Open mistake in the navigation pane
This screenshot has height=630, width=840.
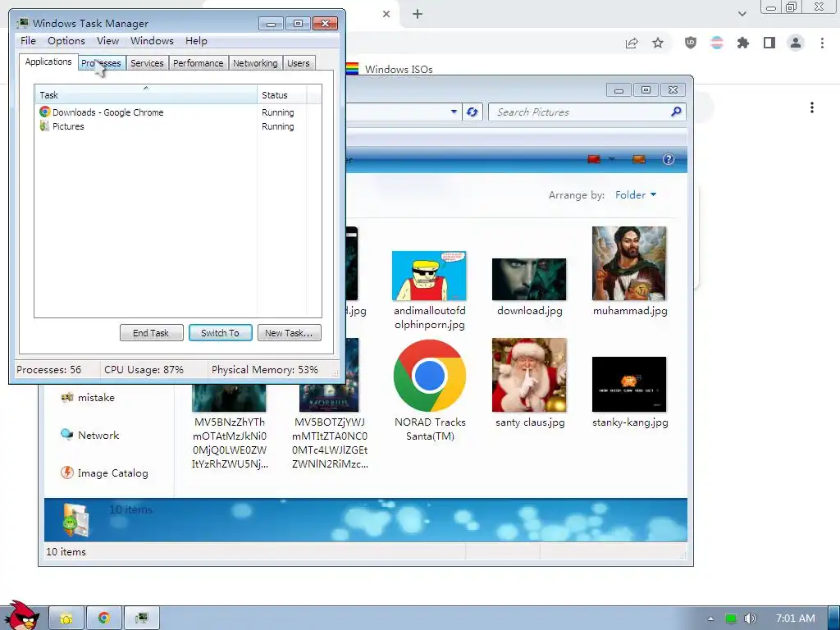(x=88, y=398)
